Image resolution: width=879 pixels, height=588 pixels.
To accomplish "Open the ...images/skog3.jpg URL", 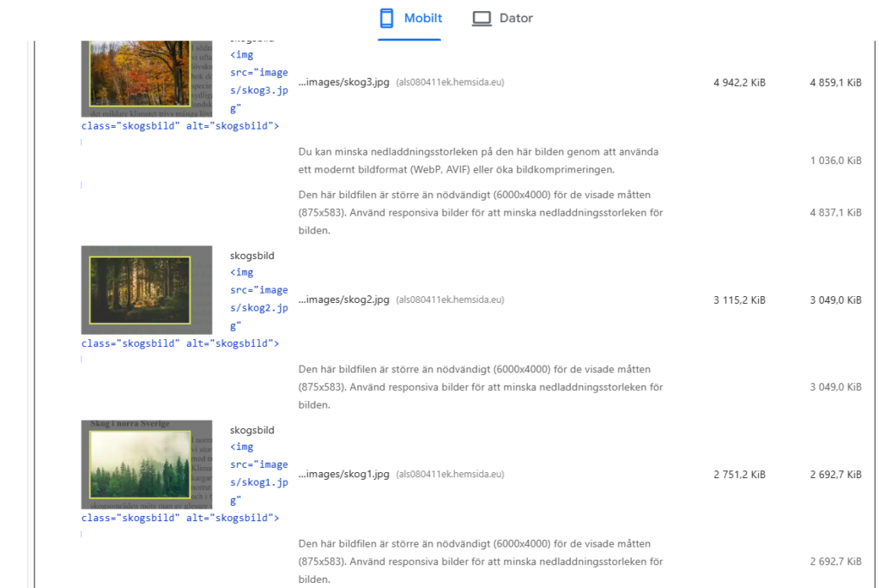I will tap(343, 82).
